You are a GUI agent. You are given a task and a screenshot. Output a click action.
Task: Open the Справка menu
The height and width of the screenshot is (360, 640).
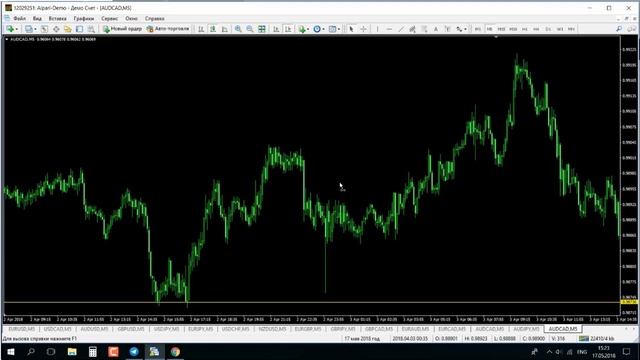[154, 18]
